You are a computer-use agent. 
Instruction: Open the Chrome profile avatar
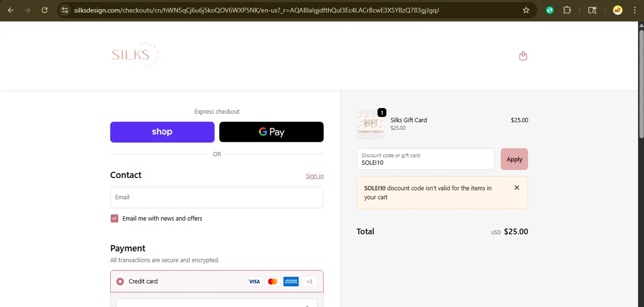click(x=618, y=10)
